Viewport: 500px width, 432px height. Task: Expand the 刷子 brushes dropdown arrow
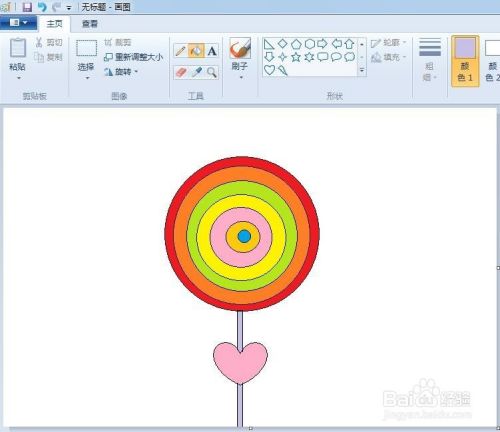tap(241, 78)
